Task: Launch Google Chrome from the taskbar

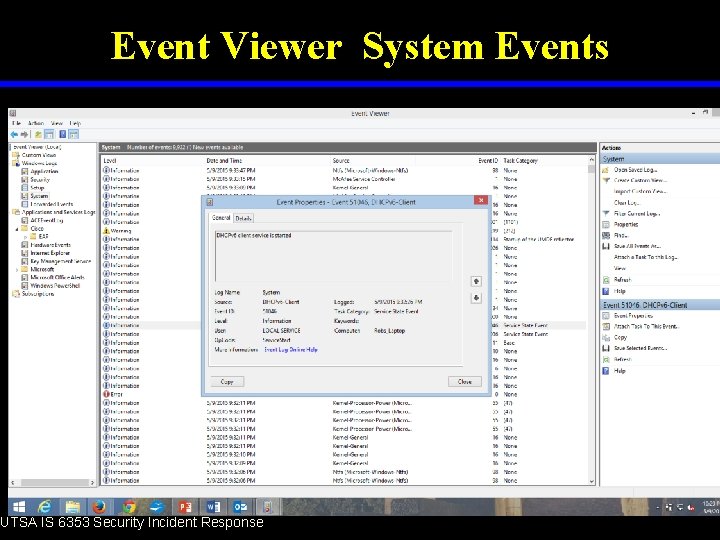Action: coord(129,506)
